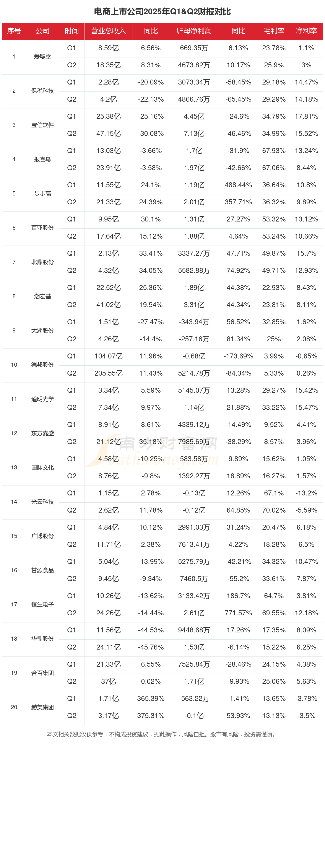Select the 771.57% growth cell
Viewport: 325px width, 868px height.
pos(238,613)
